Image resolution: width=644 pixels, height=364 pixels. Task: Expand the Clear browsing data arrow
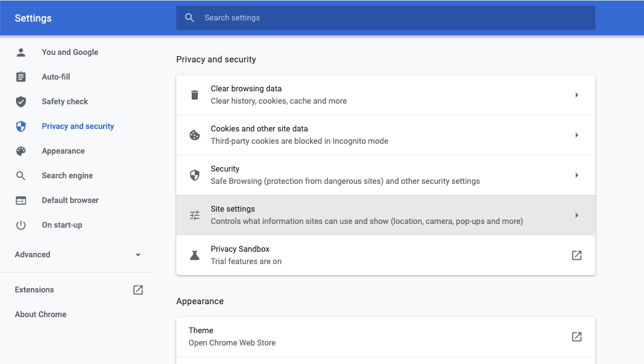tap(577, 95)
